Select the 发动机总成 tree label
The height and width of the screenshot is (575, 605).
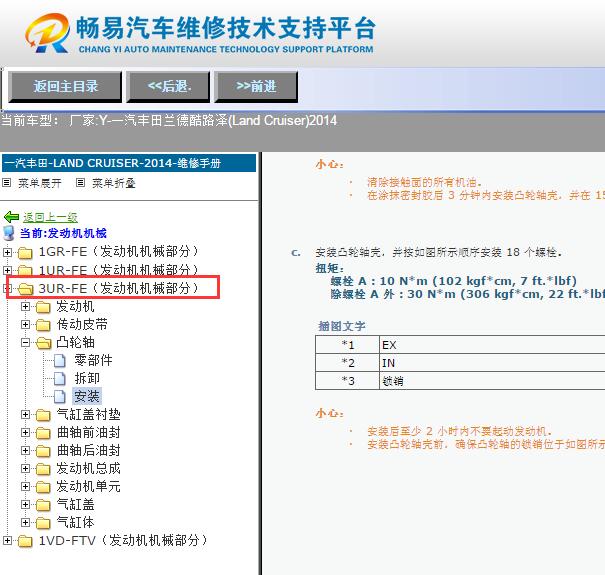click(88, 468)
